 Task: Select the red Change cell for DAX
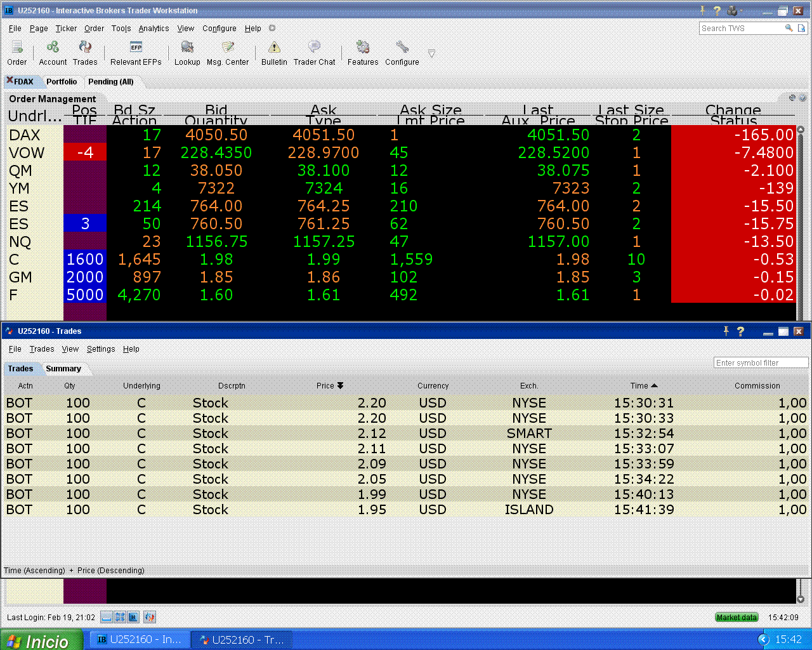(x=733, y=135)
